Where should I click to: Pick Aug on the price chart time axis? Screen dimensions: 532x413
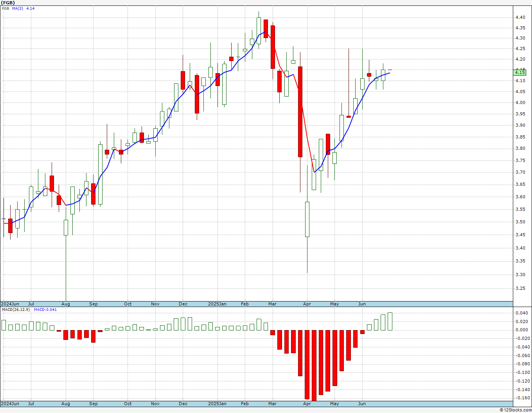click(66, 304)
